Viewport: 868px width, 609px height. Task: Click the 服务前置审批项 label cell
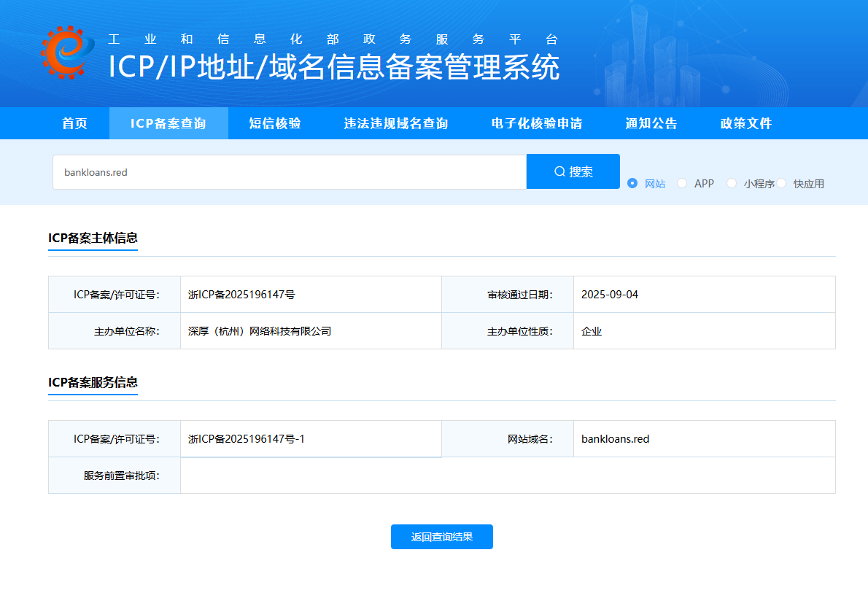click(x=115, y=476)
